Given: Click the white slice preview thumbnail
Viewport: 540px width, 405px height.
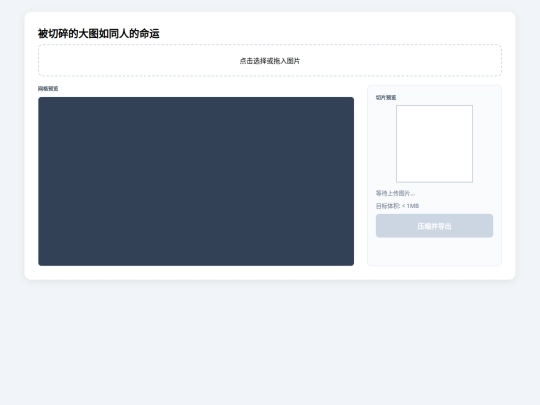Looking at the screenshot, I should pos(434,144).
